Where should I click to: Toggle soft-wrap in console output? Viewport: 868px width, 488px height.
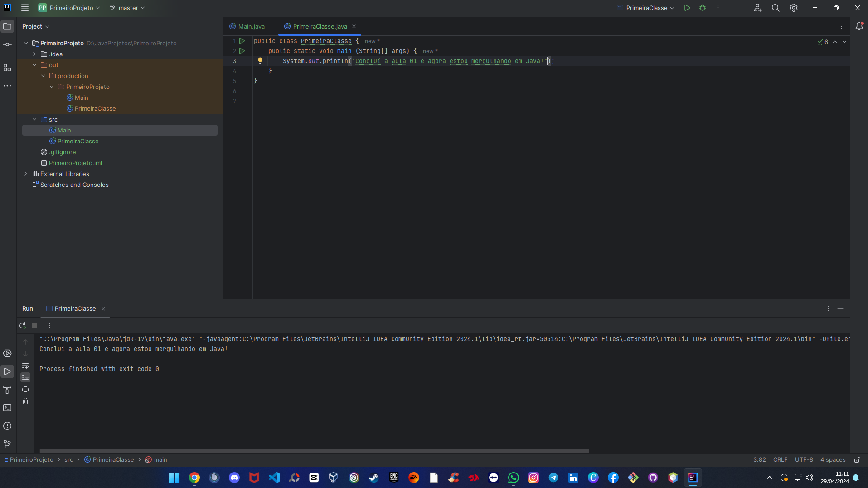point(25,366)
